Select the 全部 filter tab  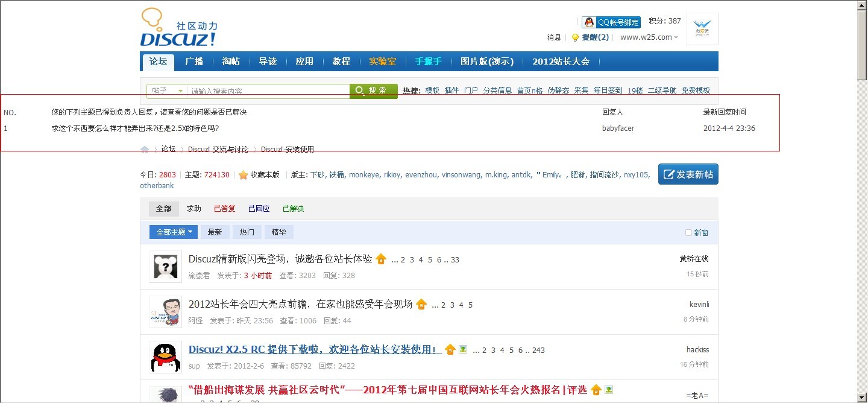click(x=164, y=209)
